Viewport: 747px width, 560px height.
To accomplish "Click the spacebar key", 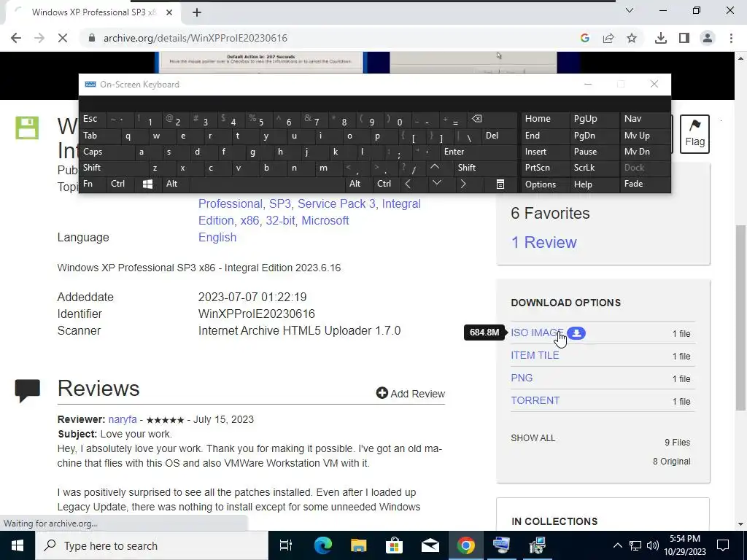I will [x=267, y=184].
